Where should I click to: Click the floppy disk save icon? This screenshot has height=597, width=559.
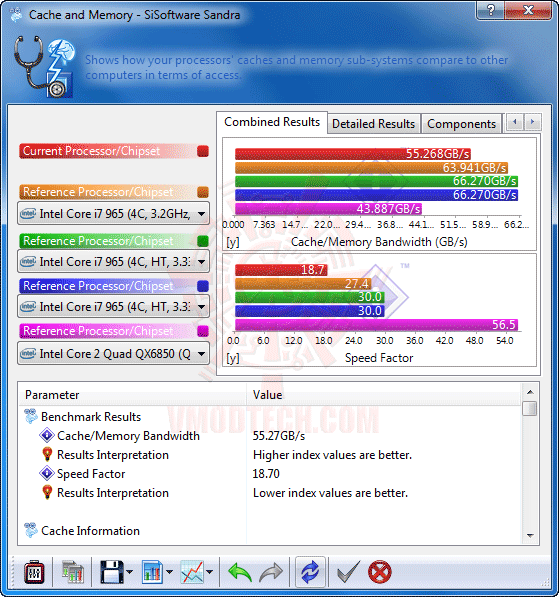pos(112,571)
